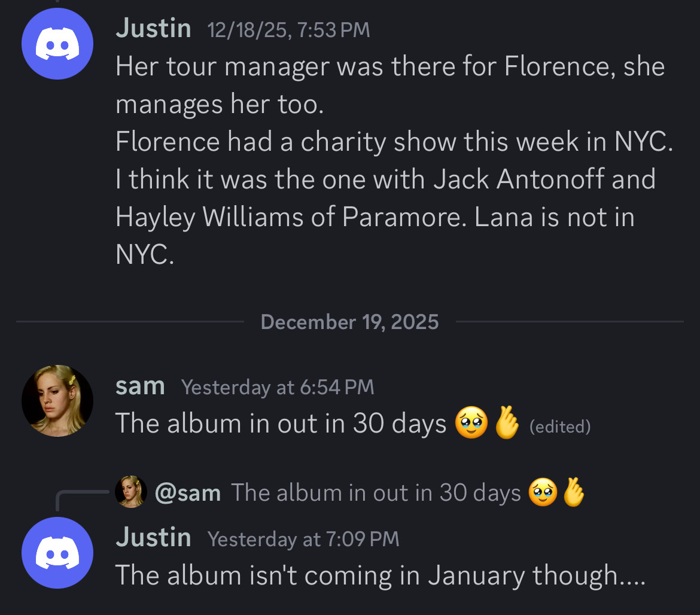The image size is (700, 615).
Task: Click Justin's avatar beside the 7:09 PM message
Action: pos(57,553)
